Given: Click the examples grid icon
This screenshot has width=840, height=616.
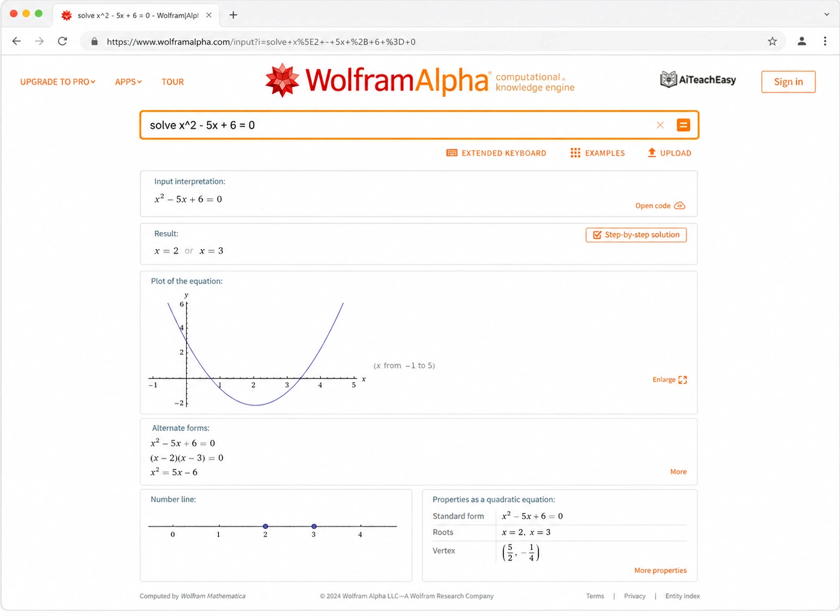Looking at the screenshot, I should click(x=575, y=153).
